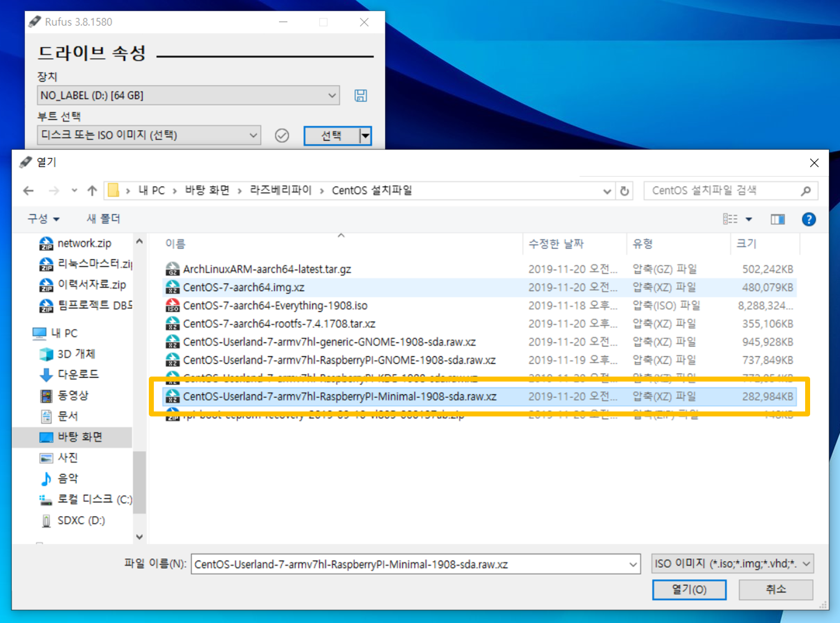The width and height of the screenshot is (840, 623).
Task: Open 다운로드 folder in navigation pane
Action: pyautogui.click(x=70, y=374)
